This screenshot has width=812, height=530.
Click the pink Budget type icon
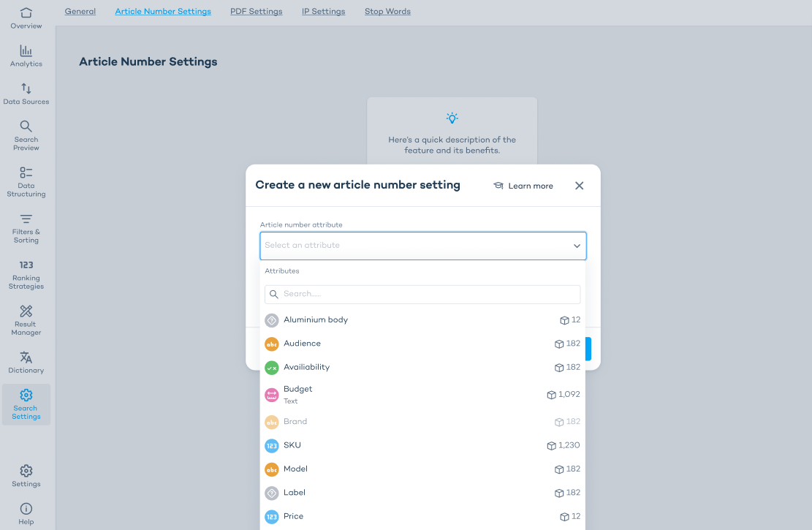(x=271, y=395)
